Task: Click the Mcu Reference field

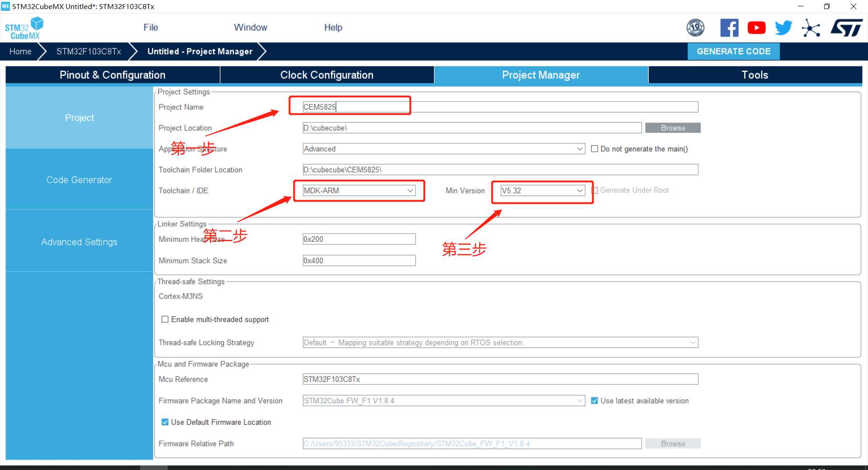Action: [x=500, y=379]
